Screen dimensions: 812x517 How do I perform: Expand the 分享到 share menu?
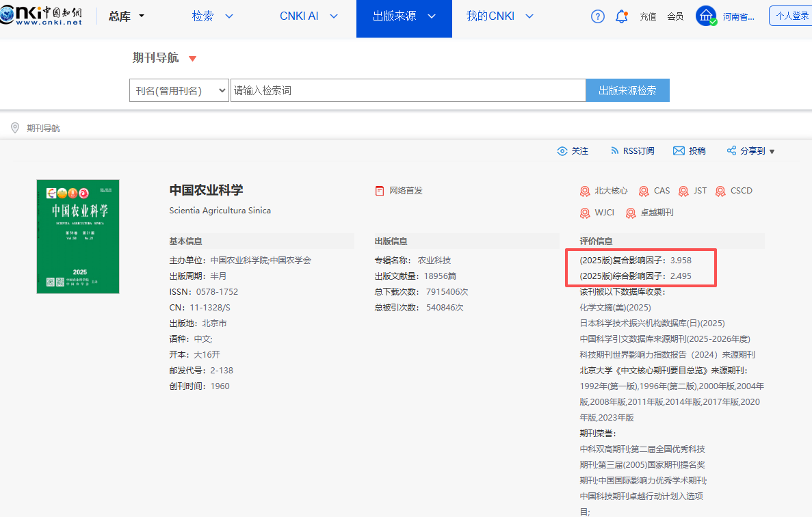[x=751, y=151]
